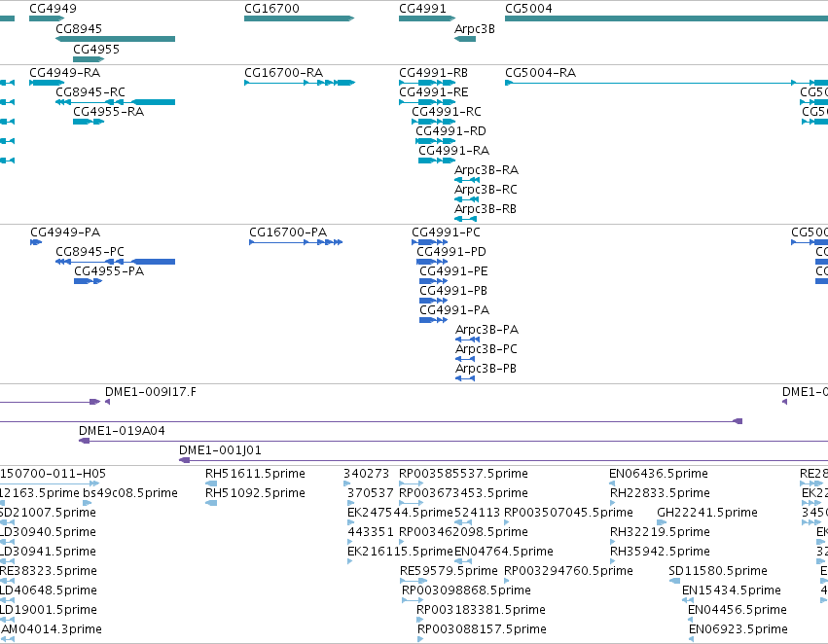Click EST RP003462098.5prime
The image size is (828, 644).
pyautogui.click(x=464, y=532)
